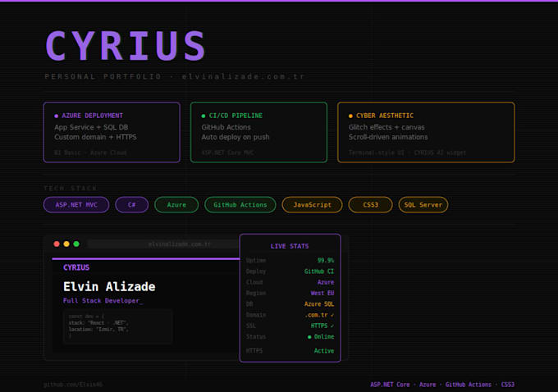Click the Elvin Alizade name heading
Screen dimensions: 558x392
click(109, 286)
